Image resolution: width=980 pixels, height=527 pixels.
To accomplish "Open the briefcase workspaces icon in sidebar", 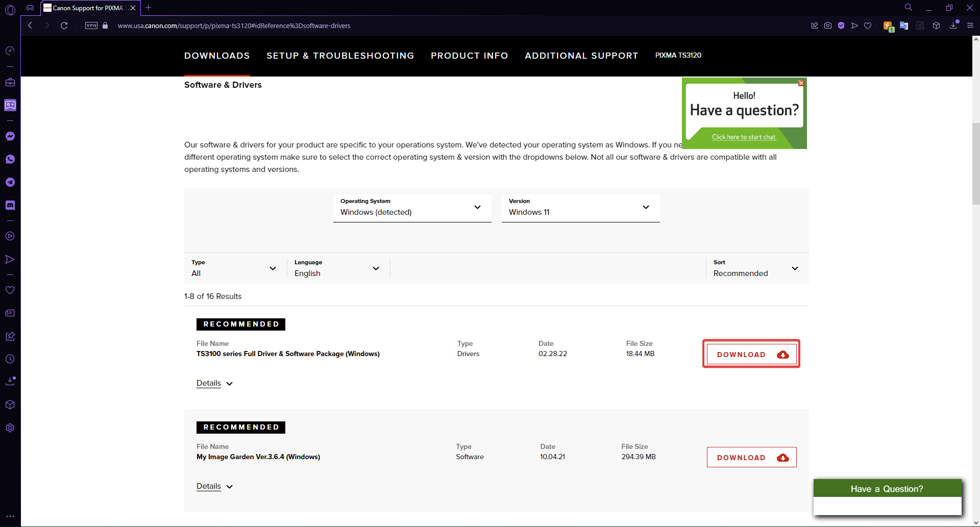I will coord(10,82).
